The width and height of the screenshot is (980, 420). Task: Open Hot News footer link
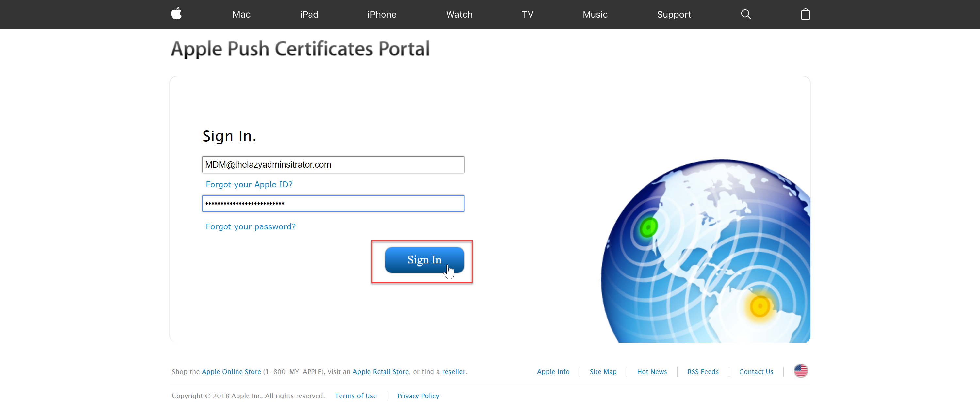652,372
